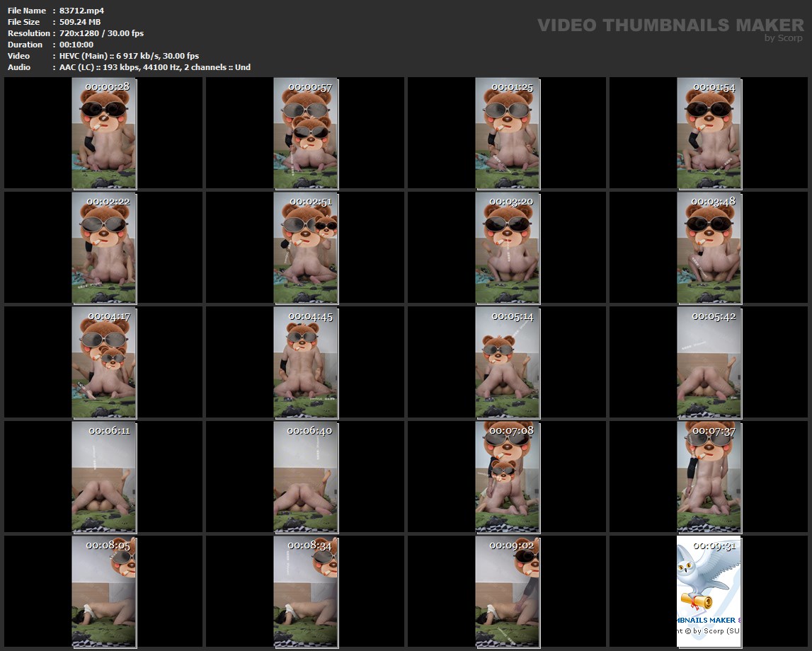
Task: Select the thumbnail at 00:05:14
Action: tap(507, 363)
